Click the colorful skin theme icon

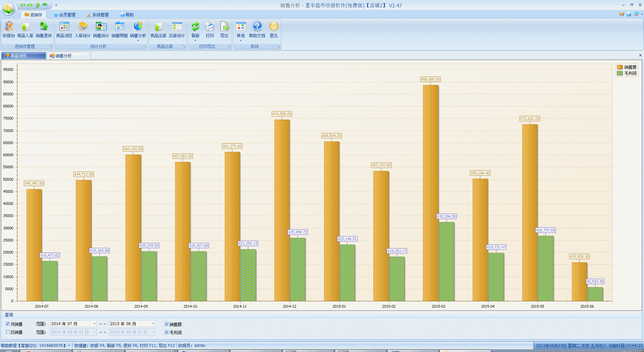(636, 14)
